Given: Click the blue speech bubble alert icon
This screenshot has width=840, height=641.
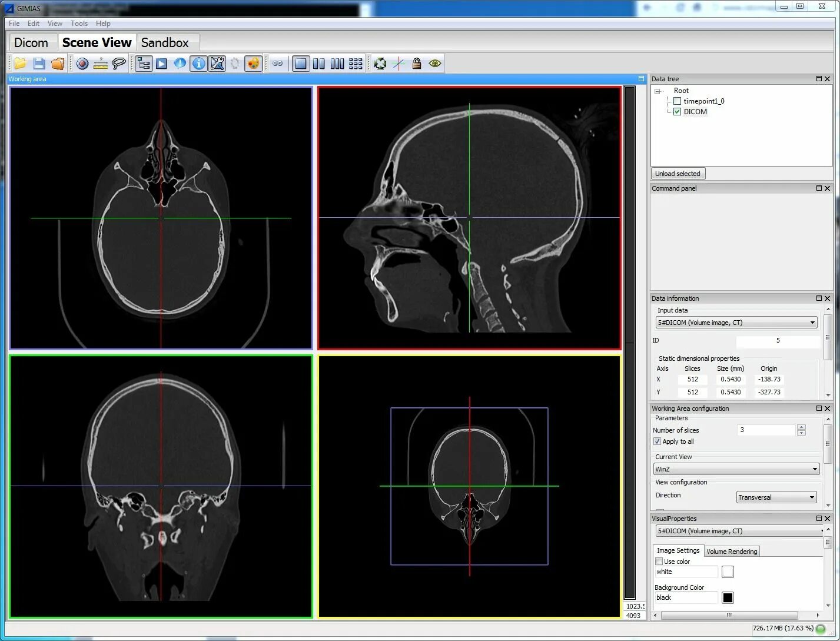Looking at the screenshot, I should click(x=180, y=64).
